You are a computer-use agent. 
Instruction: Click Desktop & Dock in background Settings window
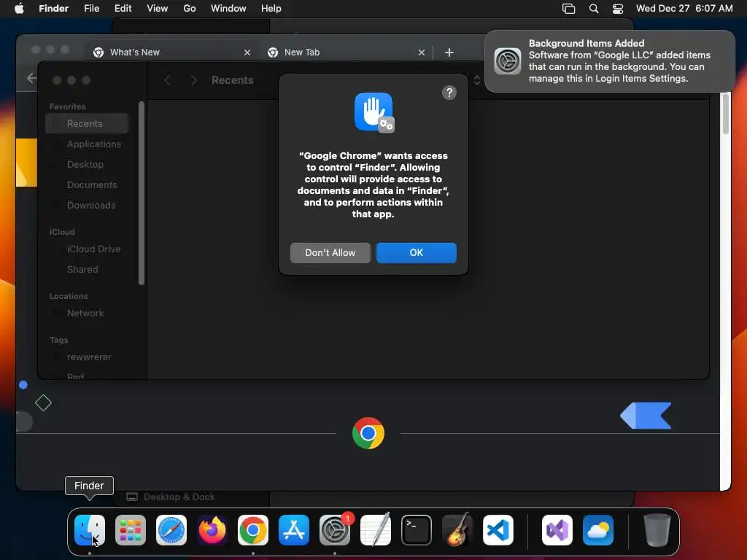(x=171, y=497)
